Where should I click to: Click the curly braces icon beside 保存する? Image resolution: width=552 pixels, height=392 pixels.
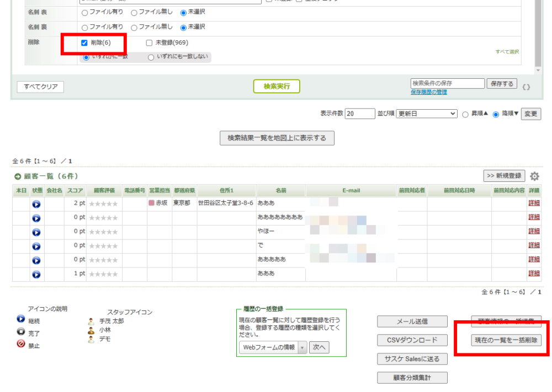526,87
